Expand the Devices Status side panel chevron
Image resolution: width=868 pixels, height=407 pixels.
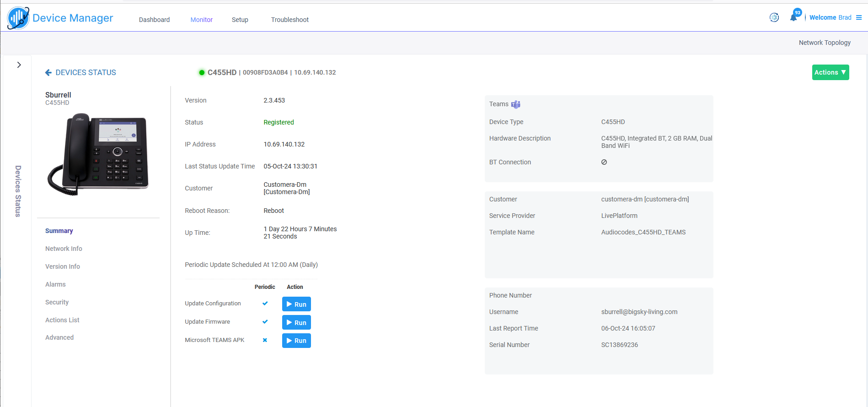(19, 65)
